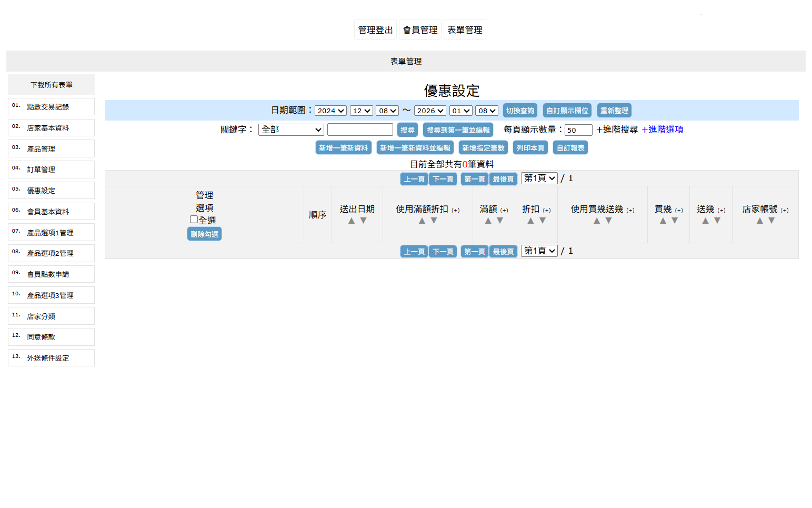Click the 新增一筆新資料 button
The image size is (812, 508).
tap(344, 148)
